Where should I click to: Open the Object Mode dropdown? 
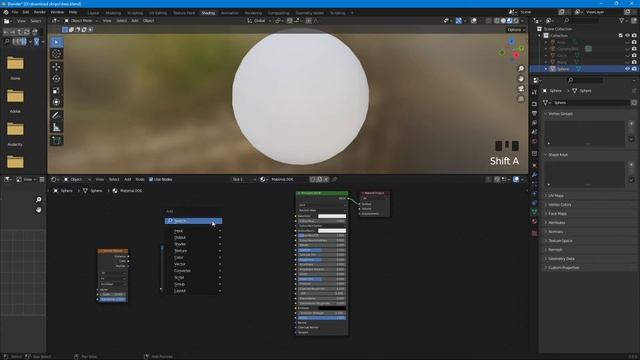point(81,20)
